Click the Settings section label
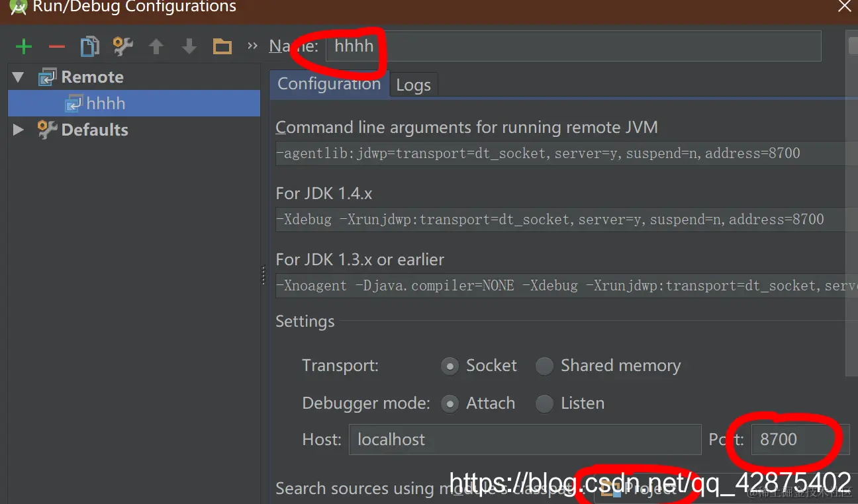This screenshot has width=858, height=504. (305, 321)
